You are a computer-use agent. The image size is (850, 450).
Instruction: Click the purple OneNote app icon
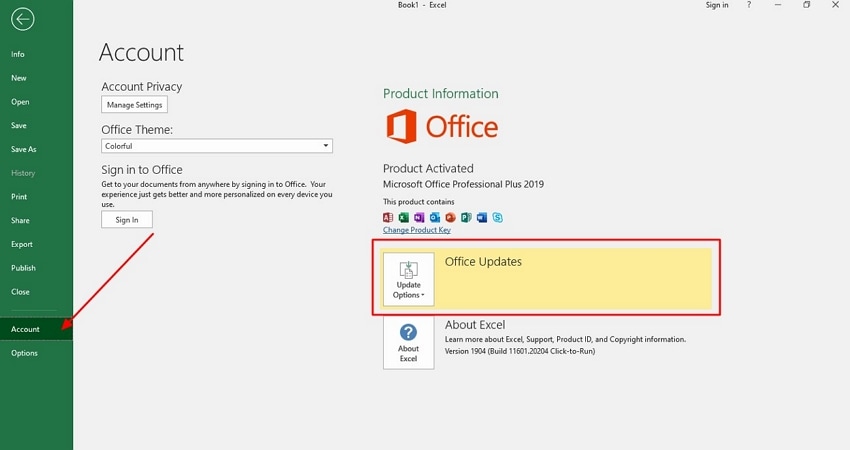pyautogui.click(x=419, y=217)
